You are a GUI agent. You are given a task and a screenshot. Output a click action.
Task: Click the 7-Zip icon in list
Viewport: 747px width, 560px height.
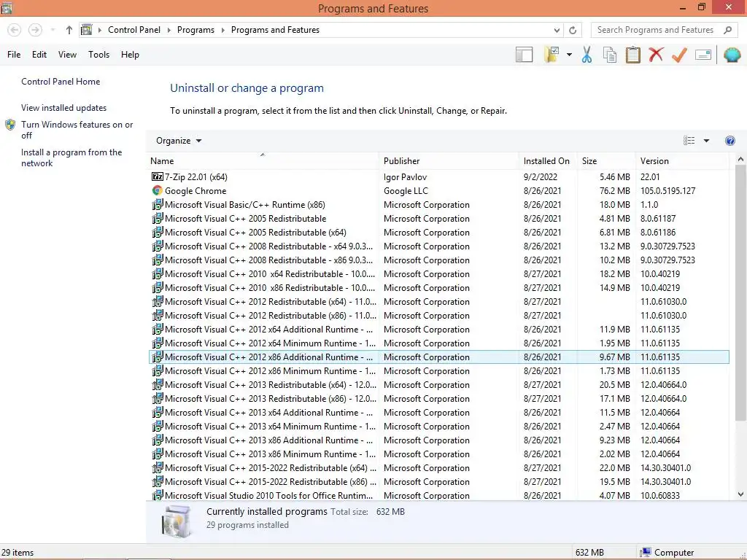click(158, 177)
